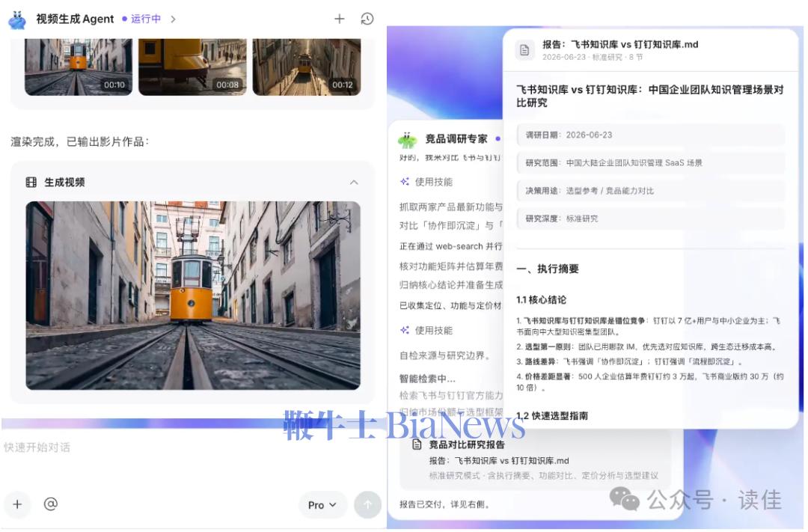Click conclusion line 选型第一原则

[x=647, y=347]
